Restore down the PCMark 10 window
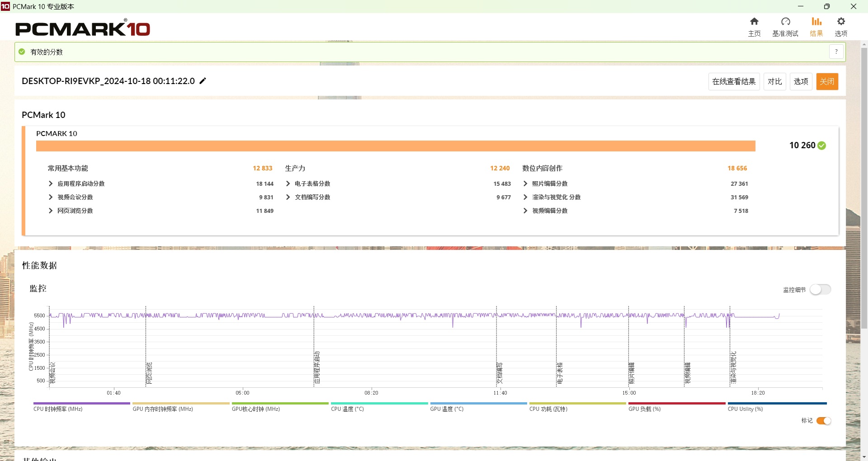 (x=827, y=6)
